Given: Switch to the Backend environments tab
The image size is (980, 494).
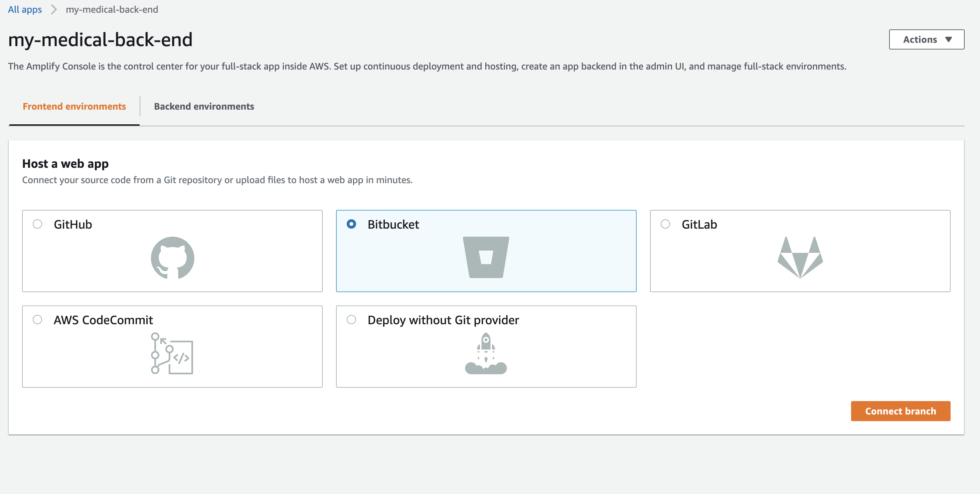Looking at the screenshot, I should click(x=204, y=107).
